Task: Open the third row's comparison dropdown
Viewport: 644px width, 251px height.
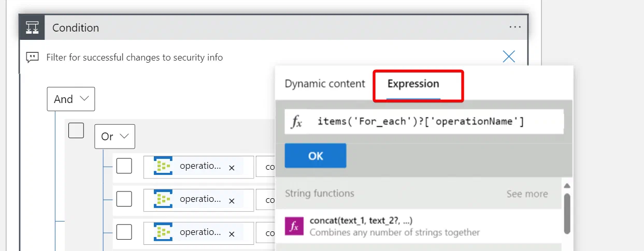Action: pyautogui.click(x=266, y=232)
